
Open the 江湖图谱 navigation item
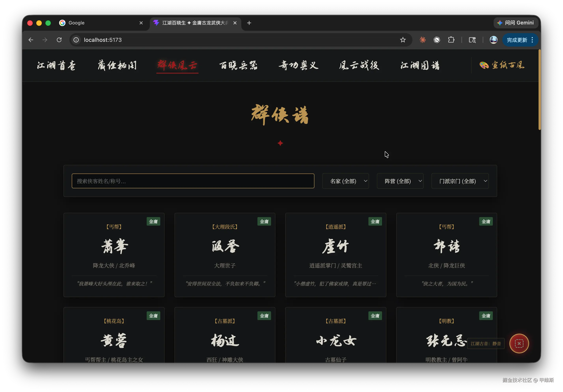[420, 65]
